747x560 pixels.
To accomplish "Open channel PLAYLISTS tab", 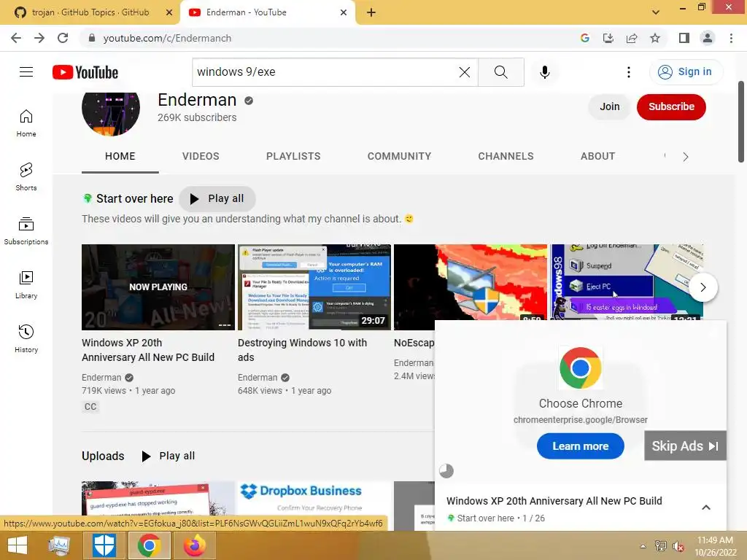I will pyautogui.click(x=293, y=156).
